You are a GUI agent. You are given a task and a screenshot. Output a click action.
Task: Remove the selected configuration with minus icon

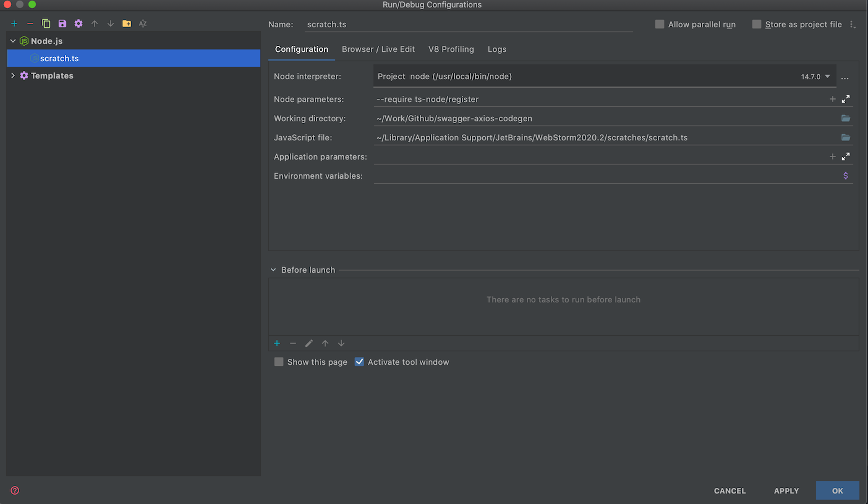click(x=30, y=23)
